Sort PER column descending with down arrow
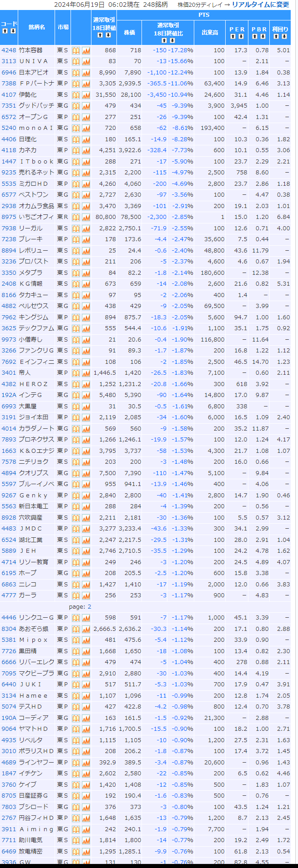 click(241, 37)
